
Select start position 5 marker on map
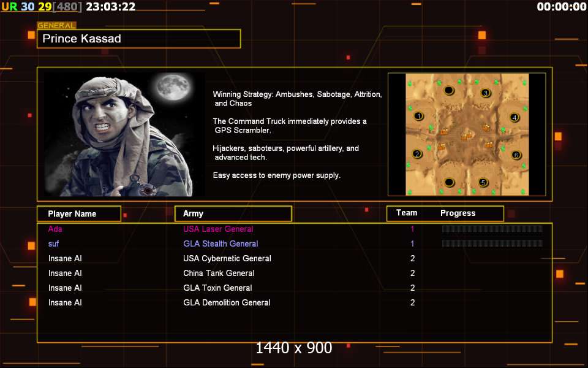[483, 182]
